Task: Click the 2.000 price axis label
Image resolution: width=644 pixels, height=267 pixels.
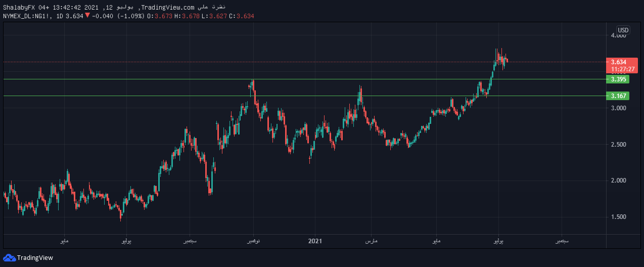Action: coord(619,181)
